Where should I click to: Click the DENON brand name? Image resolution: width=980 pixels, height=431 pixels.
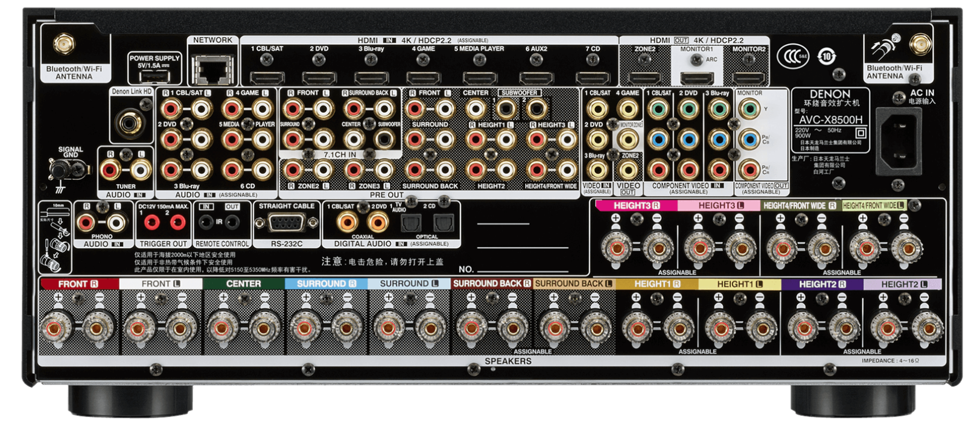tap(830, 94)
